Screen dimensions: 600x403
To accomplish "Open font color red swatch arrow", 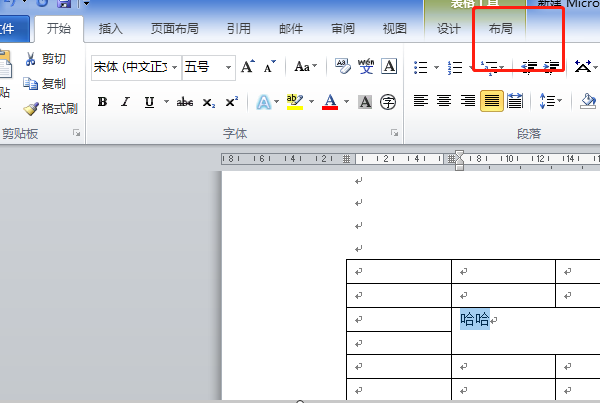I will coord(346,102).
